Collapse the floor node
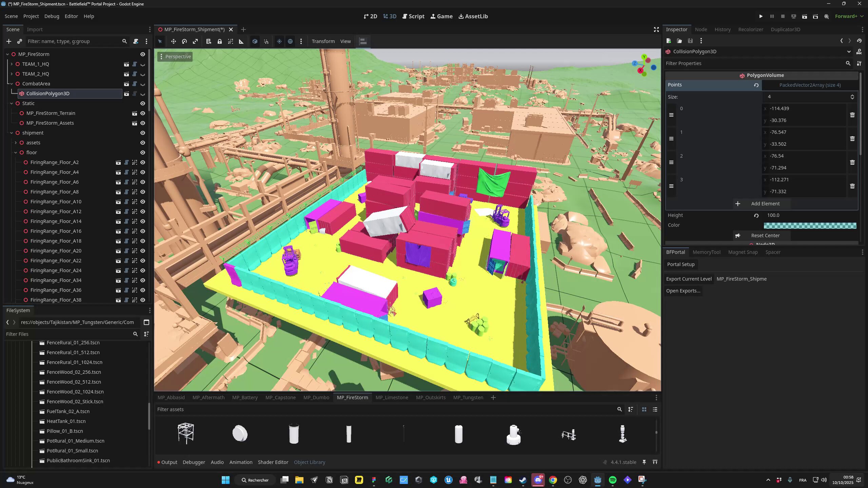Screen dimensions: 868x488 (x=16, y=152)
